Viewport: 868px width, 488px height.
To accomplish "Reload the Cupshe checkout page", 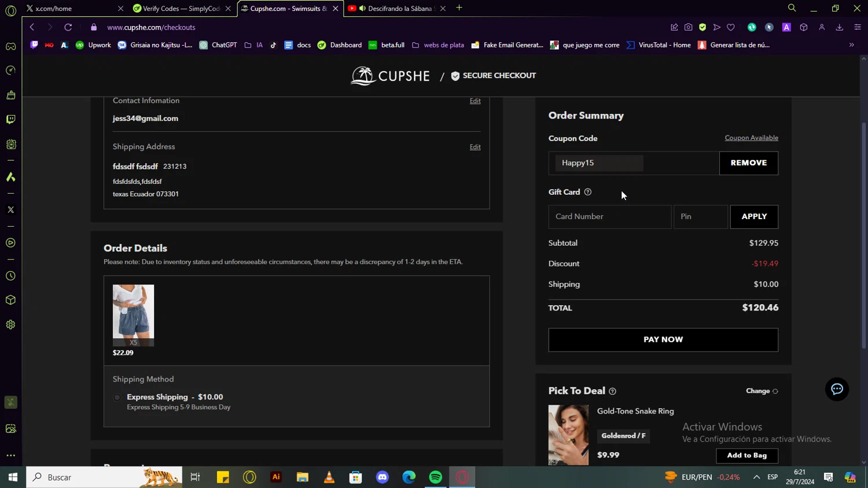I will (68, 27).
